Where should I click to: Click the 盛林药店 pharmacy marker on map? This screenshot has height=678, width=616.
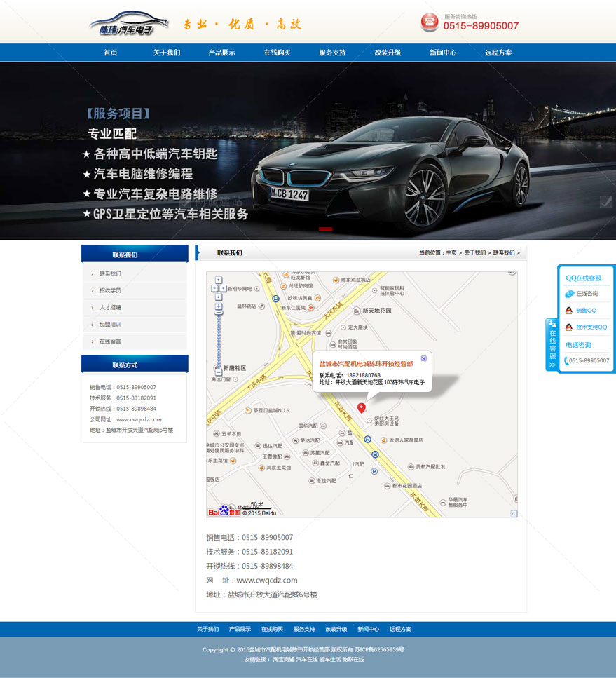(261, 306)
